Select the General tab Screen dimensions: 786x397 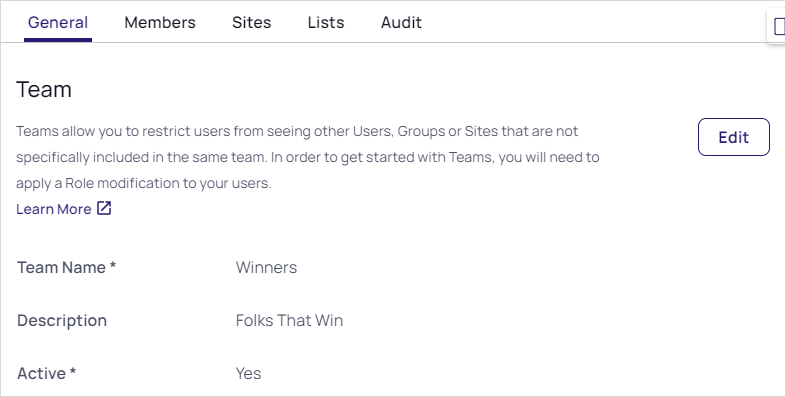[58, 23]
